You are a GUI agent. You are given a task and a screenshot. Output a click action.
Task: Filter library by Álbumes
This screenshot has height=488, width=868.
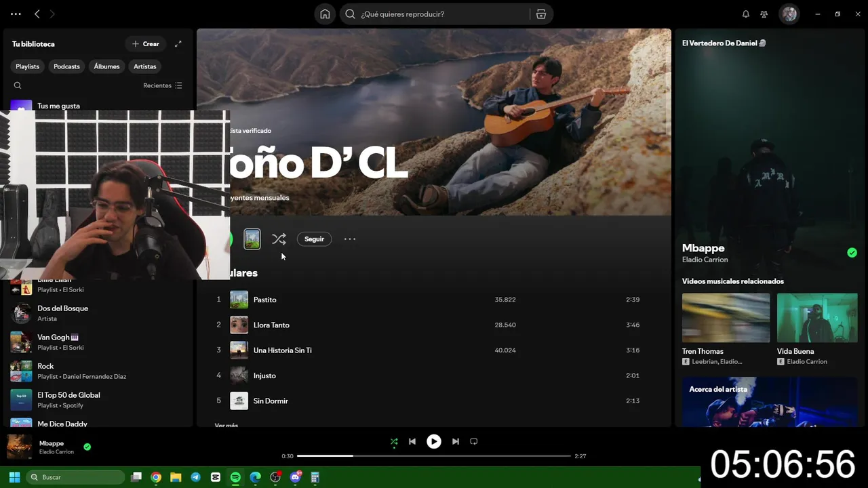pyautogui.click(x=106, y=66)
